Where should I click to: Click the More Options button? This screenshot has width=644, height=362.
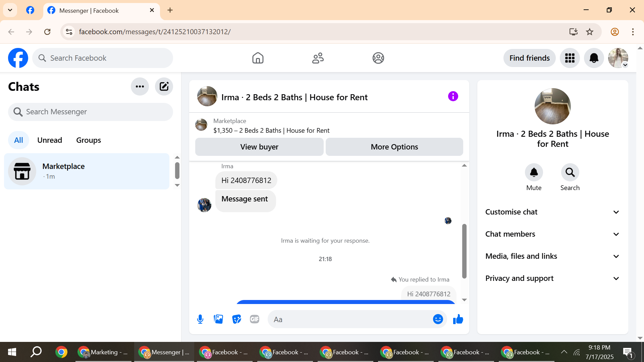[x=394, y=147]
